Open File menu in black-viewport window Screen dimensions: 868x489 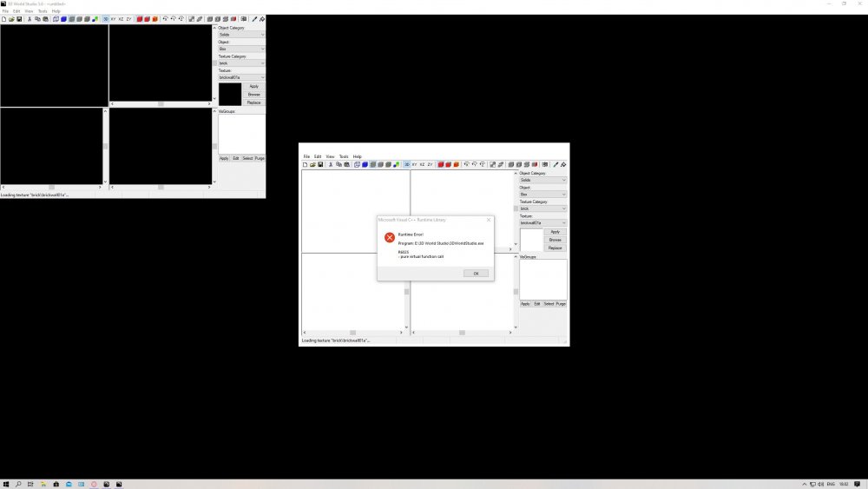pos(5,11)
